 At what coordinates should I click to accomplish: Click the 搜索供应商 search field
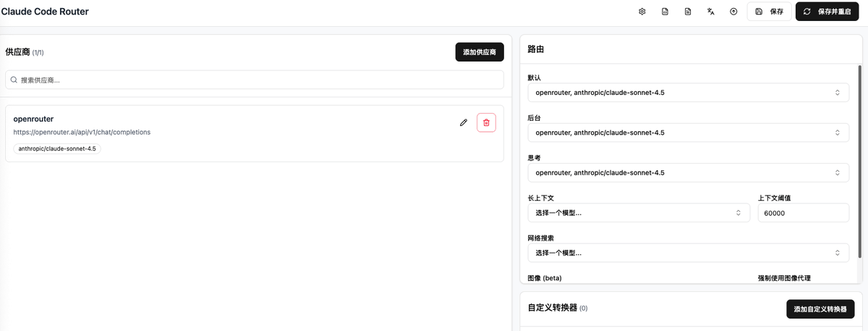[255, 80]
